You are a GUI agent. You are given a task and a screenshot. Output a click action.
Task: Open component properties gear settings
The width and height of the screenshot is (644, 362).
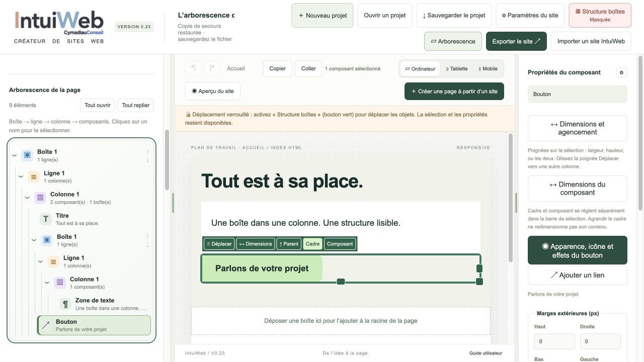(x=621, y=72)
